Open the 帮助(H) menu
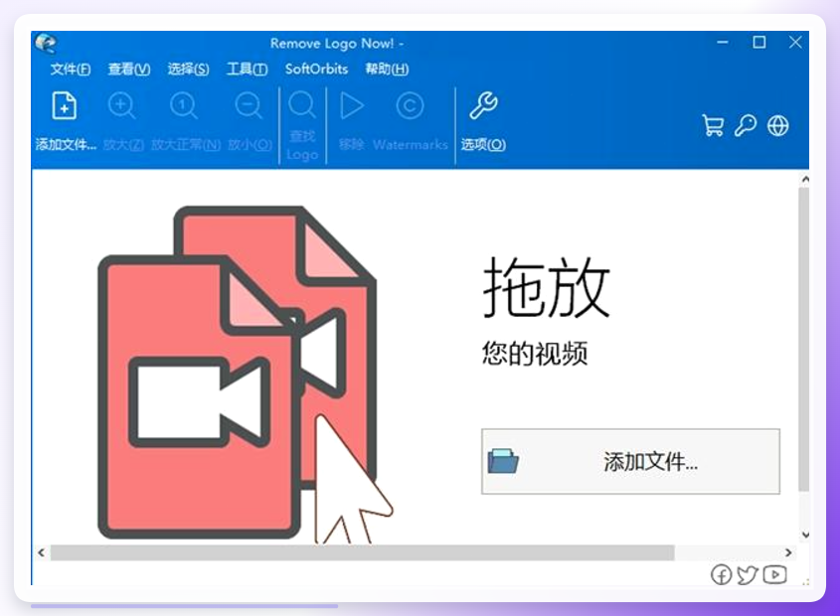 click(387, 70)
